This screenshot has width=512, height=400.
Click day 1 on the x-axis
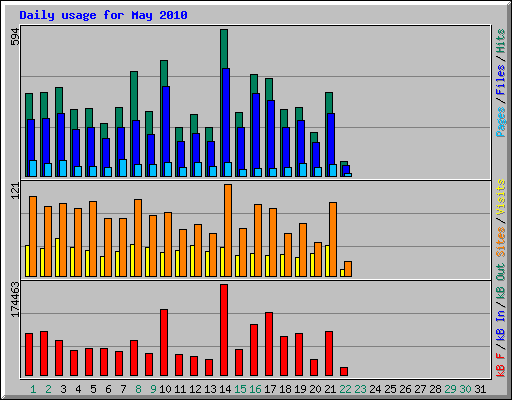tap(33, 389)
